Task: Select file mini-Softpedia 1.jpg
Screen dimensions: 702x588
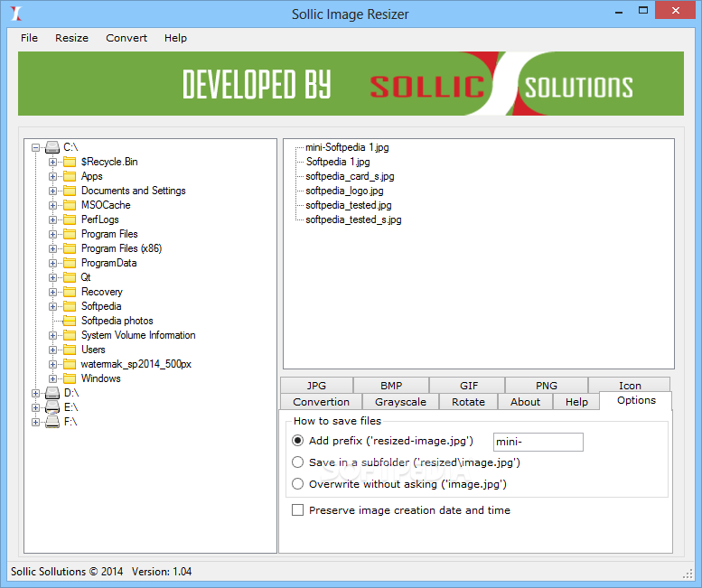Action: coord(347,147)
